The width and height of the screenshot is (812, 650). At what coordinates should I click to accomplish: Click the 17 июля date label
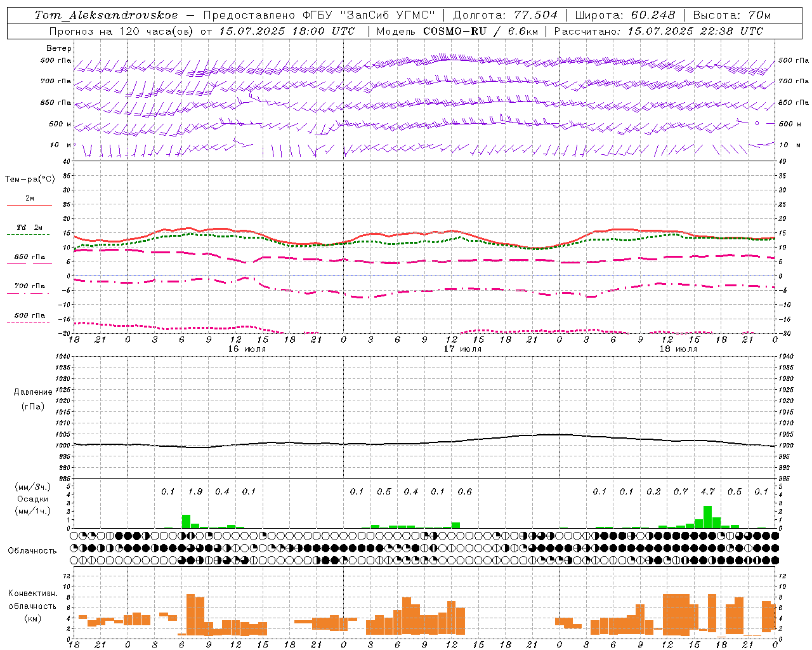click(x=462, y=349)
